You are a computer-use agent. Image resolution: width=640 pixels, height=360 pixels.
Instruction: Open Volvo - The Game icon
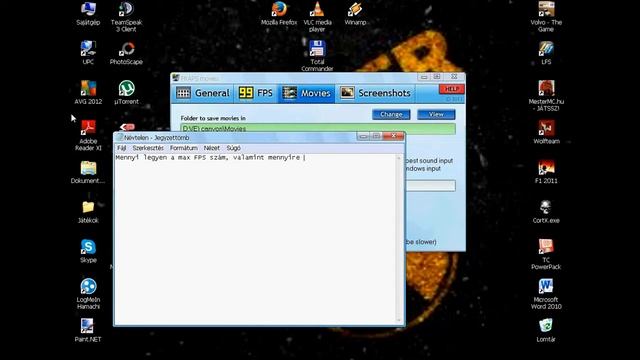click(546, 17)
